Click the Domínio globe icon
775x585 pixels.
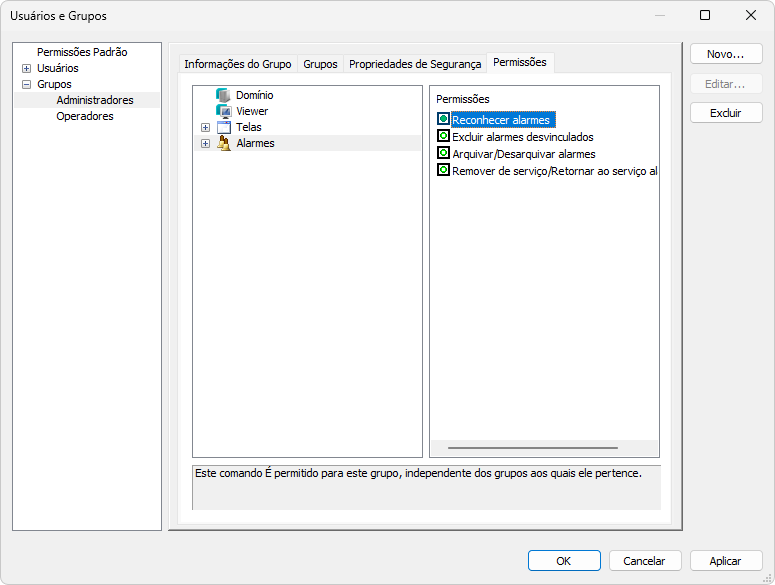[223, 95]
